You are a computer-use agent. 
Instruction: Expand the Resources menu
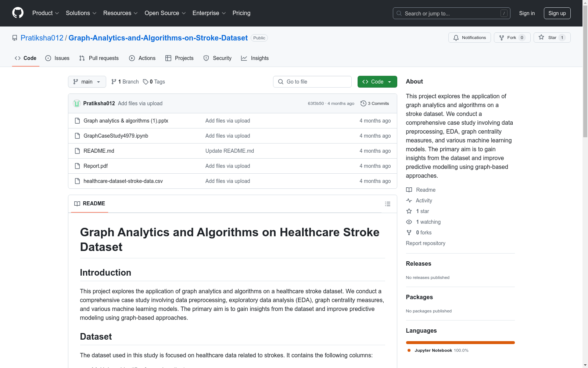point(121,13)
